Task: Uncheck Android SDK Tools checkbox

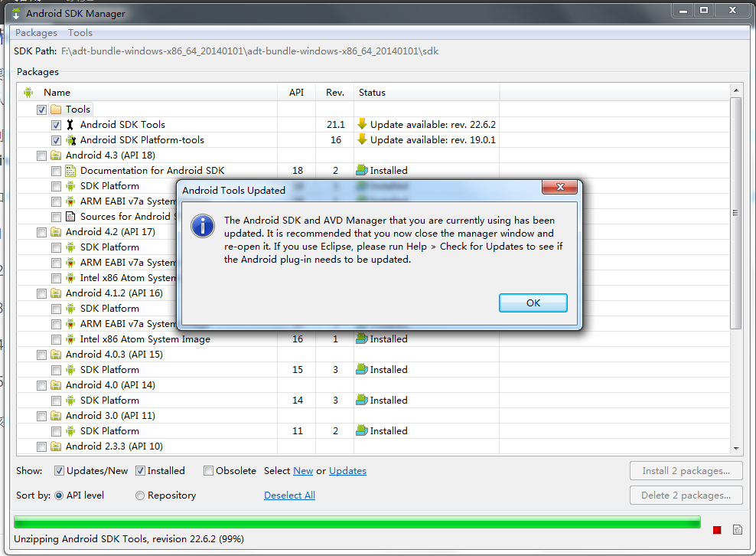Action: coord(56,125)
